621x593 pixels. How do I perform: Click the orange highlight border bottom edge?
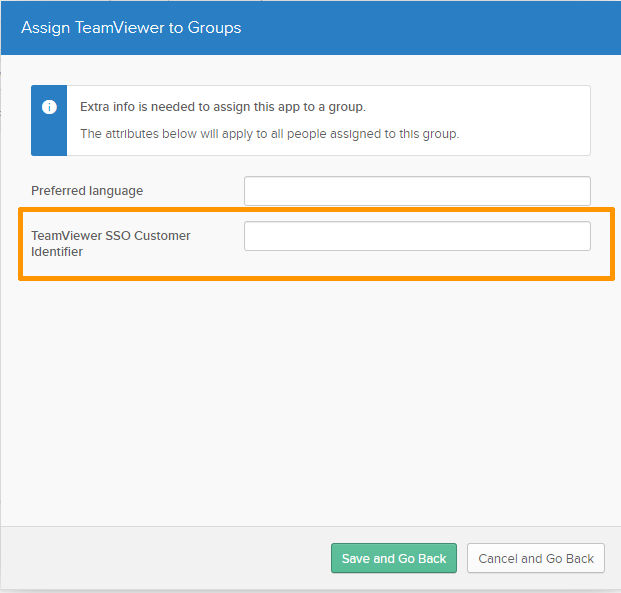coord(316,278)
